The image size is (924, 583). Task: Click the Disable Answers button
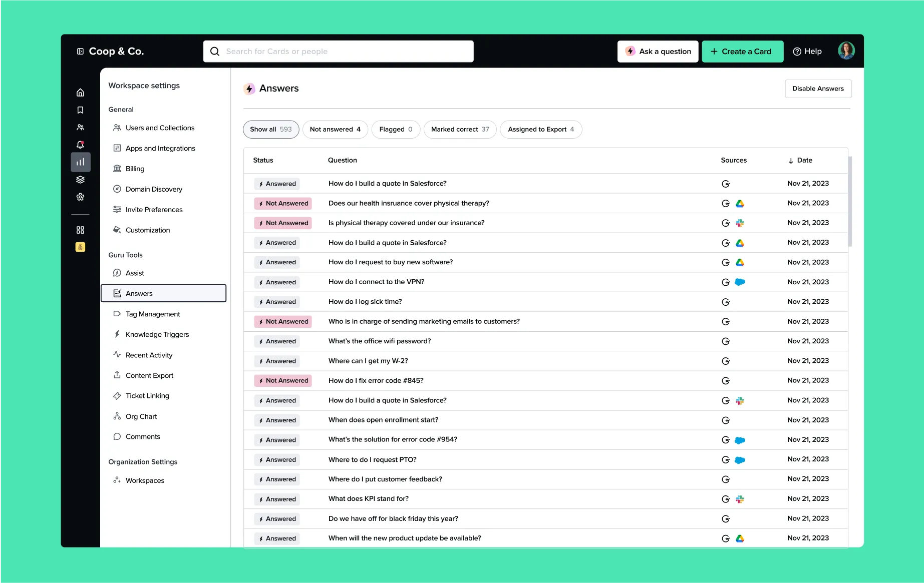point(818,88)
